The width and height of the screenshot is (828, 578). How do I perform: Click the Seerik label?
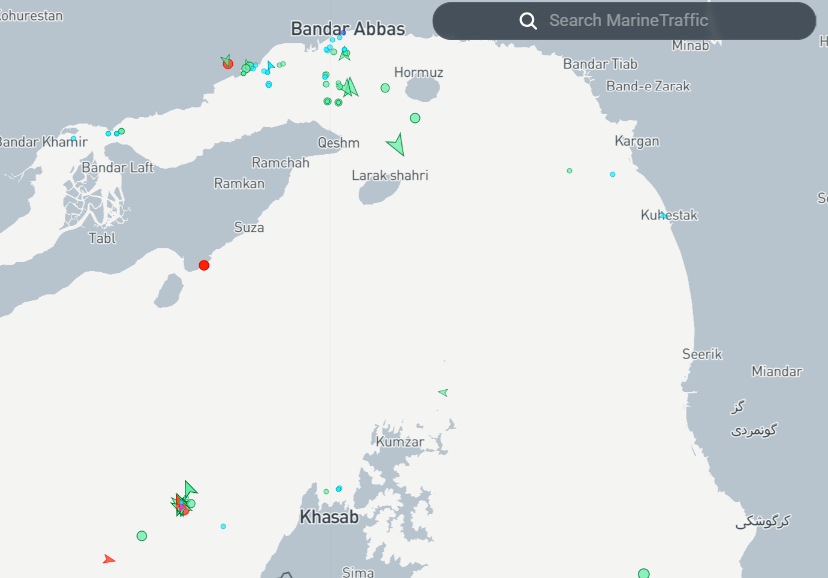pyautogui.click(x=702, y=354)
